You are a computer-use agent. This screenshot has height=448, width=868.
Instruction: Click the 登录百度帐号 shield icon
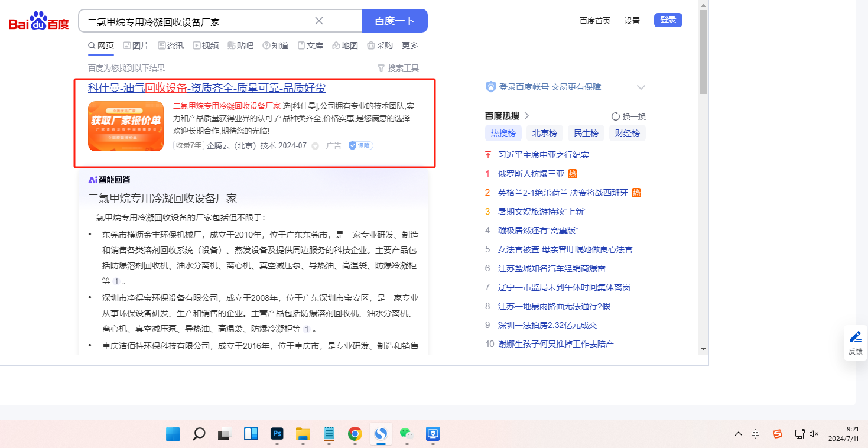click(x=490, y=87)
